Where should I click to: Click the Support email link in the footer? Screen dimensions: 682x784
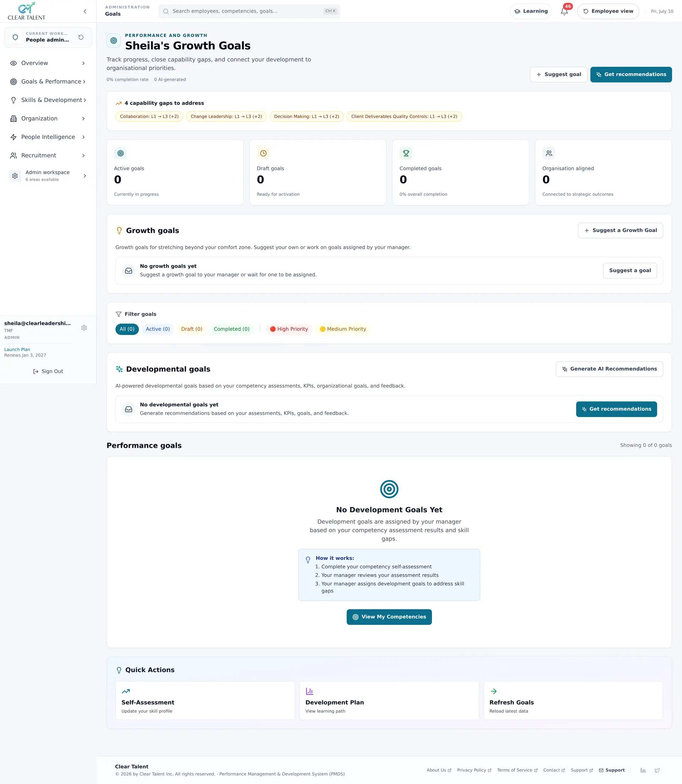pos(612,770)
